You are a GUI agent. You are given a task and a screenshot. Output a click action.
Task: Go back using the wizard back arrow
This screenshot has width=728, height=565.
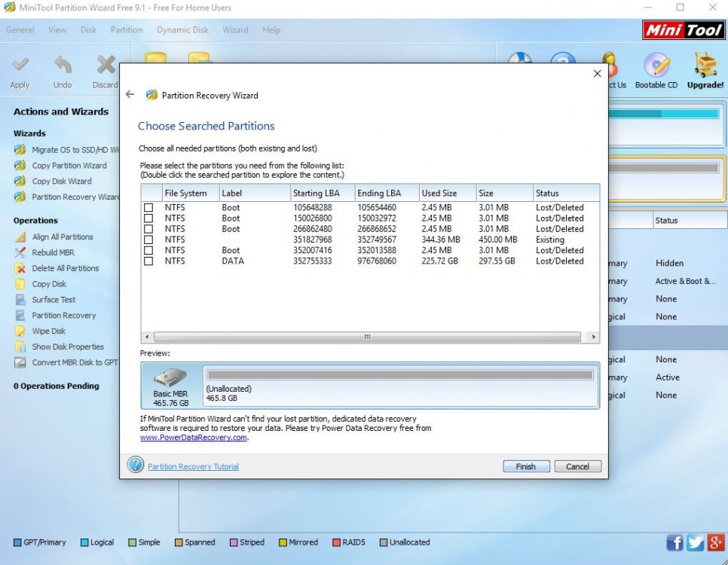[130, 95]
